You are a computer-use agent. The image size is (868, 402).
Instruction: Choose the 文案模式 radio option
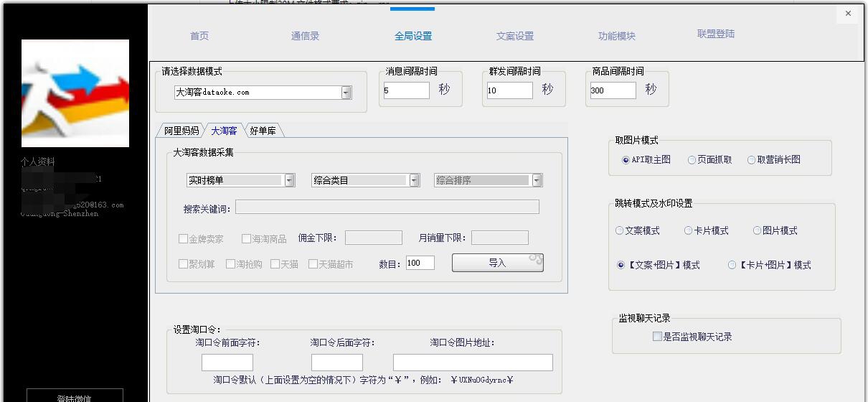point(619,230)
